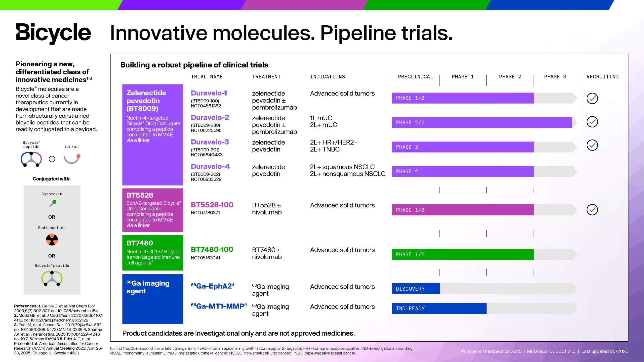The height and width of the screenshot is (362, 644).
Task: Click the BT7480-100 trial name
Action: [212, 249]
